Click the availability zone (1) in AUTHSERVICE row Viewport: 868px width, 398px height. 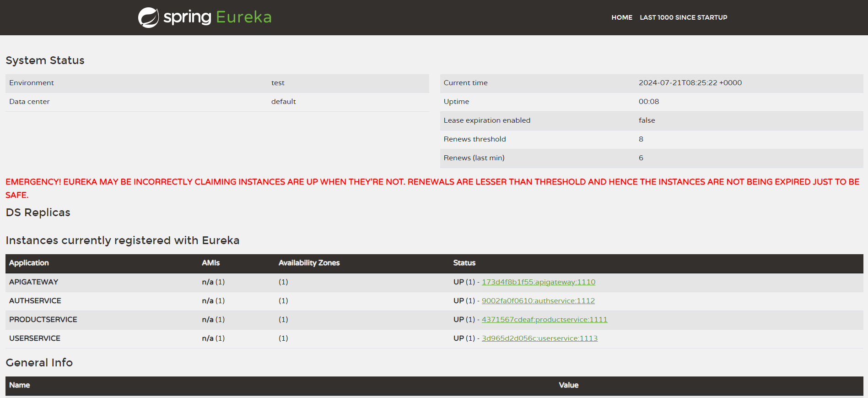(283, 301)
